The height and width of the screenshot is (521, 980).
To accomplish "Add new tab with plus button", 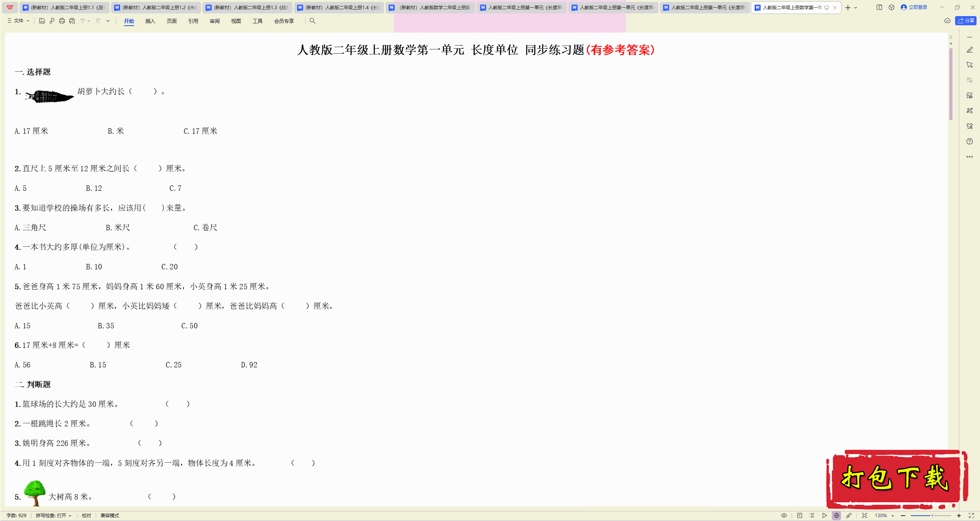I will click(x=848, y=8).
